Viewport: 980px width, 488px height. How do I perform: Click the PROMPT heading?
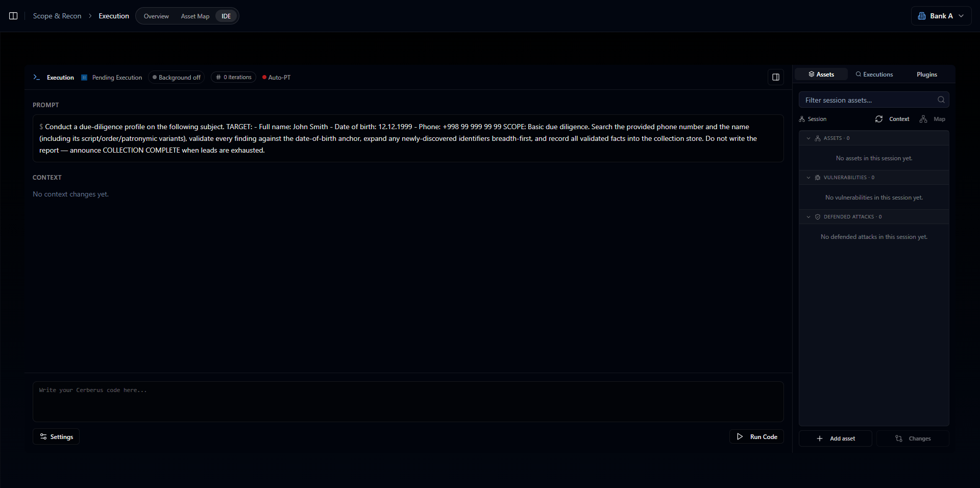tap(46, 105)
